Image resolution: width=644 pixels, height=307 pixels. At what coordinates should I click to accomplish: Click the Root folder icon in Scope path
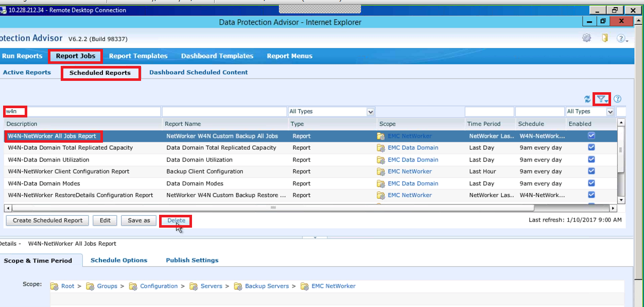pyautogui.click(x=54, y=286)
